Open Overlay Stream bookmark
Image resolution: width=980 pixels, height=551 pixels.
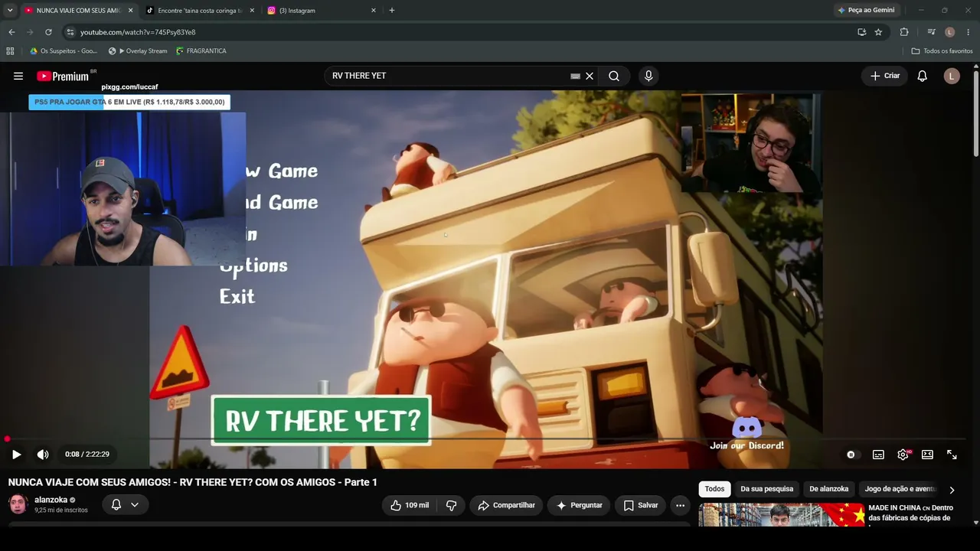[138, 51]
